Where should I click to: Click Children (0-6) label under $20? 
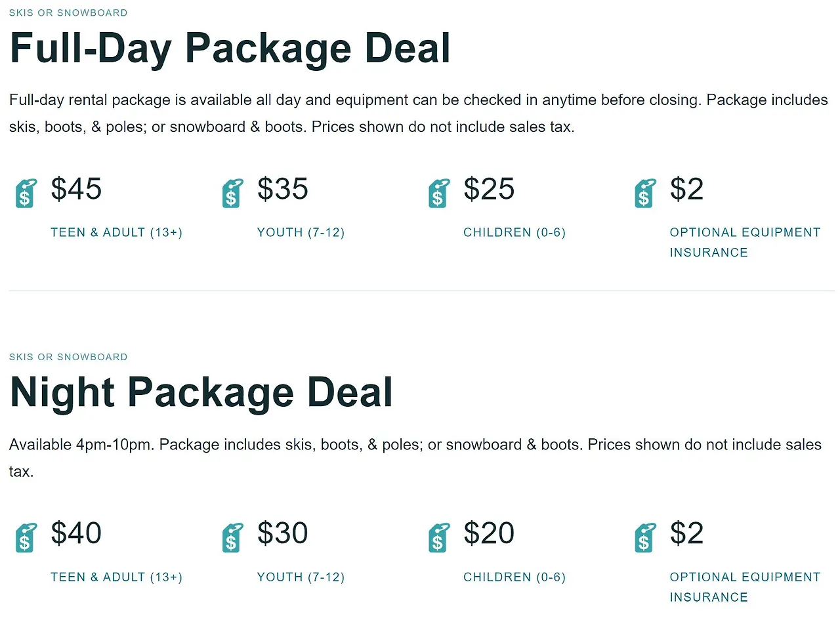(514, 577)
